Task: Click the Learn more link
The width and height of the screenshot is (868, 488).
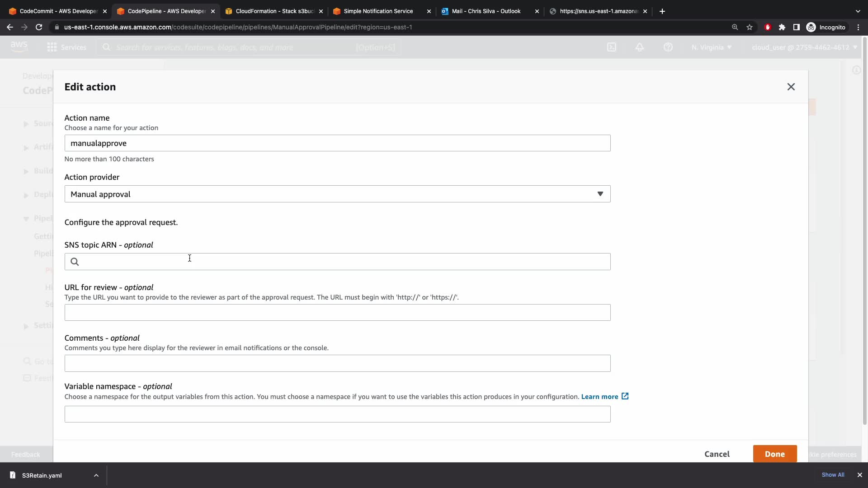Action: click(x=599, y=397)
